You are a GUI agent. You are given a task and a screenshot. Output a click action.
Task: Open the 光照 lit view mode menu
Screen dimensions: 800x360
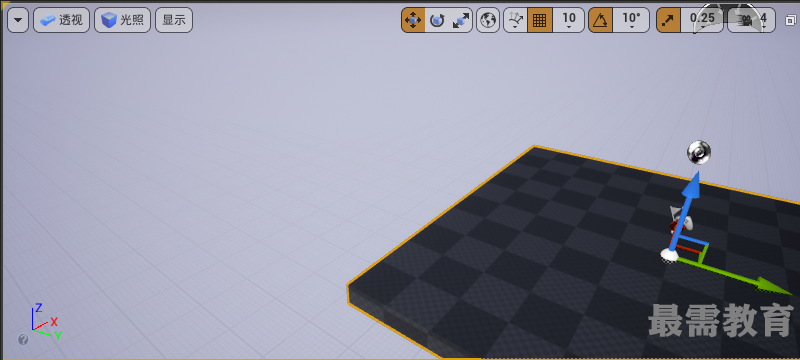(x=122, y=20)
